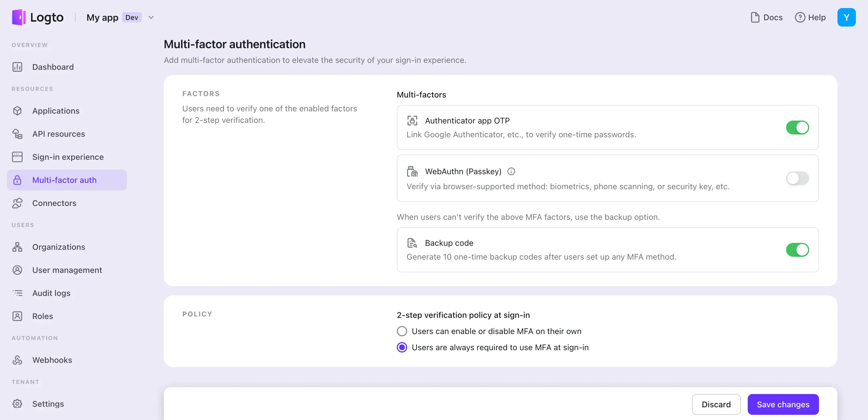Screen dimensions: 868x420
Task: Click the WebAuthn info circle icon
Action: click(511, 171)
